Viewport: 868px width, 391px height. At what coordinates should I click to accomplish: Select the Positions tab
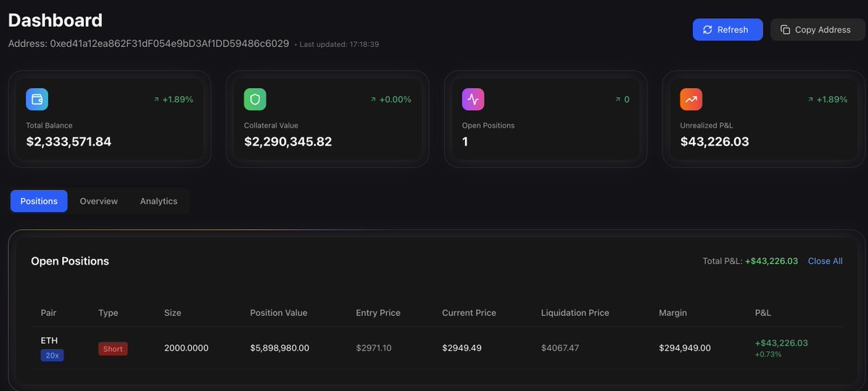click(39, 201)
